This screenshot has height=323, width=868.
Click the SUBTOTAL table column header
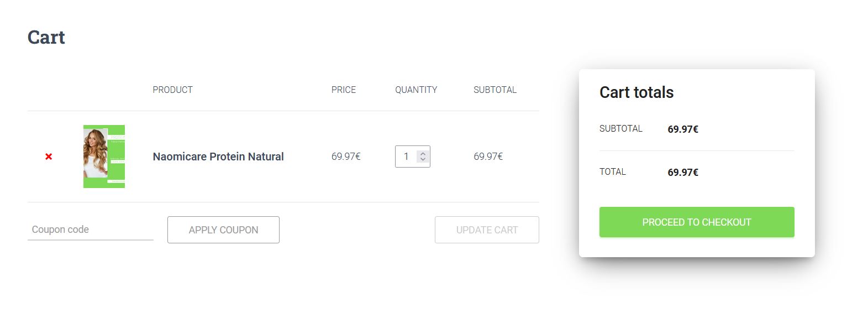[x=495, y=90]
